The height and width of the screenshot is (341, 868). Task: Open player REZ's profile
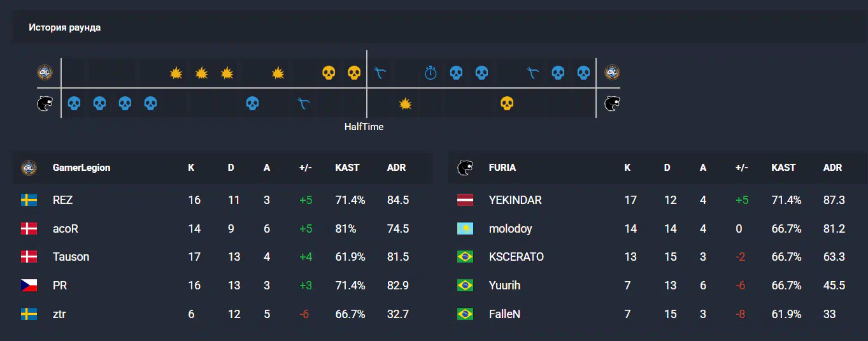(x=63, y=200)
